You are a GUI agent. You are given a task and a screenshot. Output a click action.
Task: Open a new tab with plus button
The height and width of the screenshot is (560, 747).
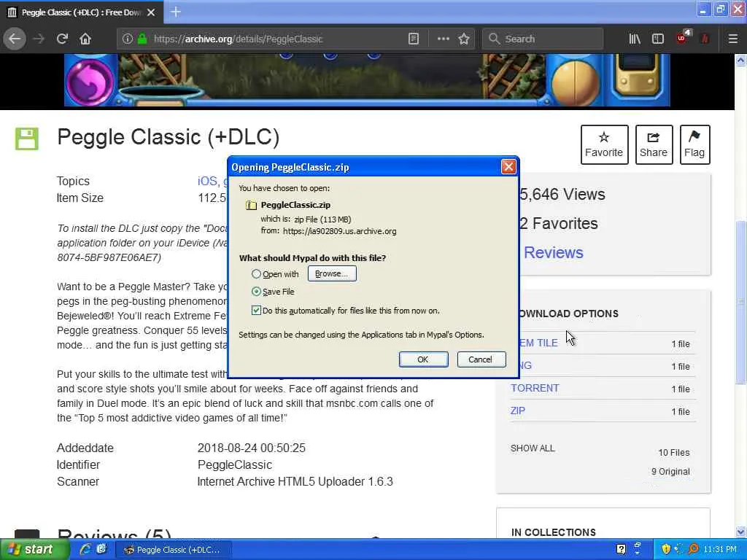(x=176, y=12)
